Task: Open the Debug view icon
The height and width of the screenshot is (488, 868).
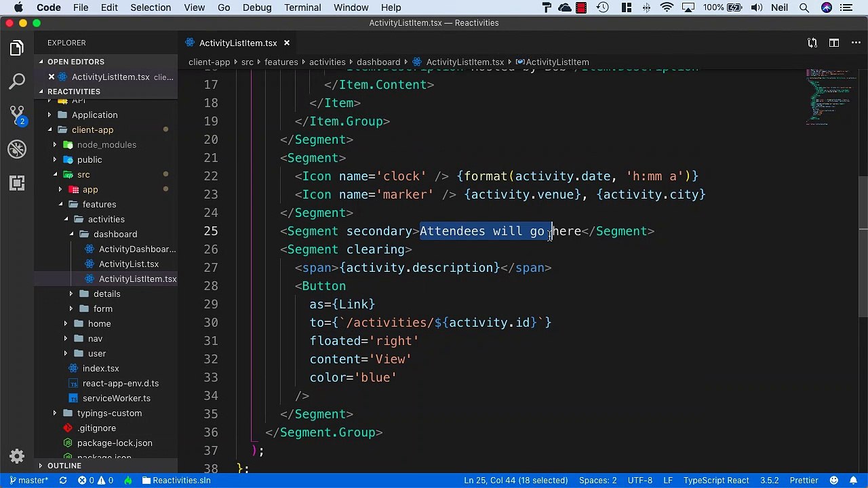Action: [x=17, y=148]
